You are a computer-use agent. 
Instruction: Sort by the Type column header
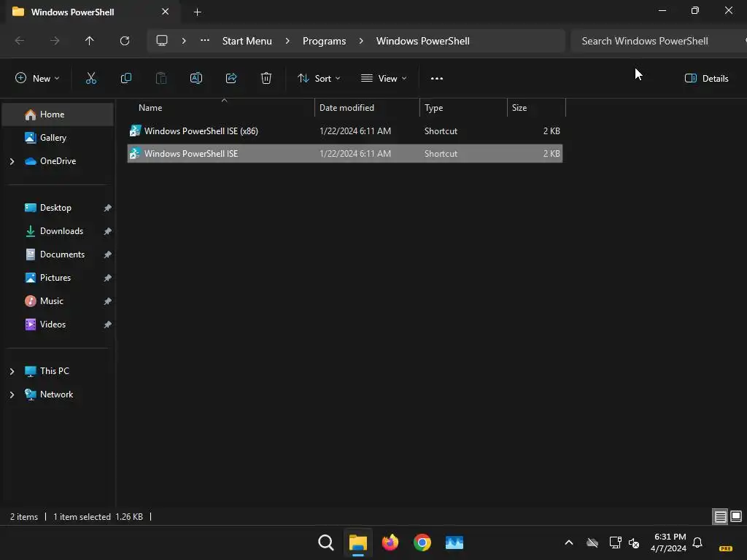463,108
